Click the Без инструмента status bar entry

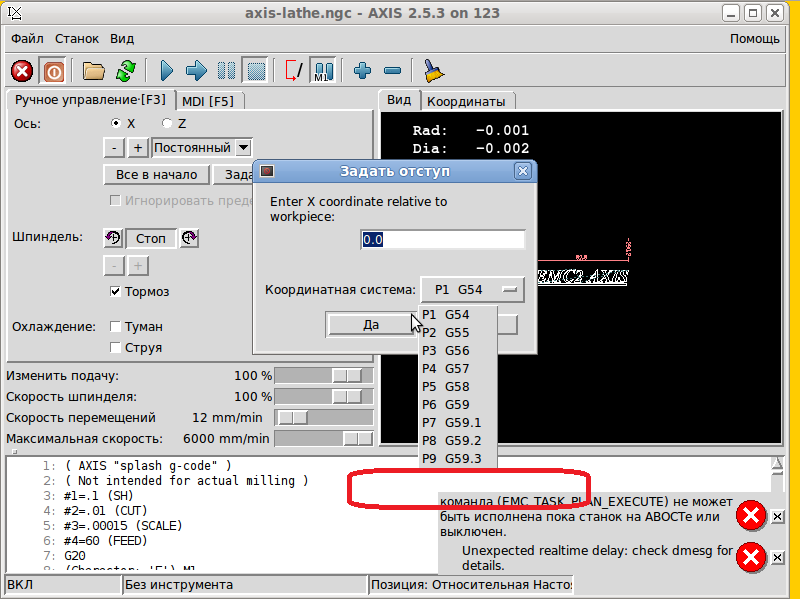point(245,585)
